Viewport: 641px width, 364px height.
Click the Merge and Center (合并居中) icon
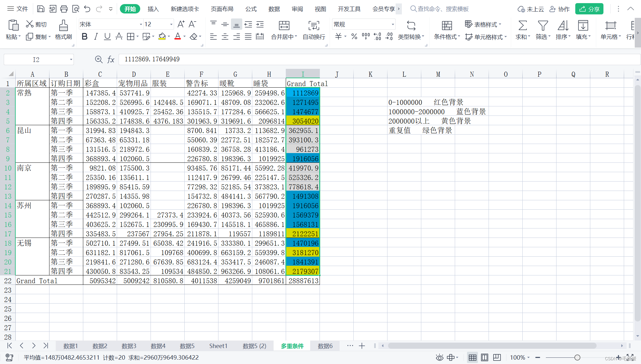(284, 26)
